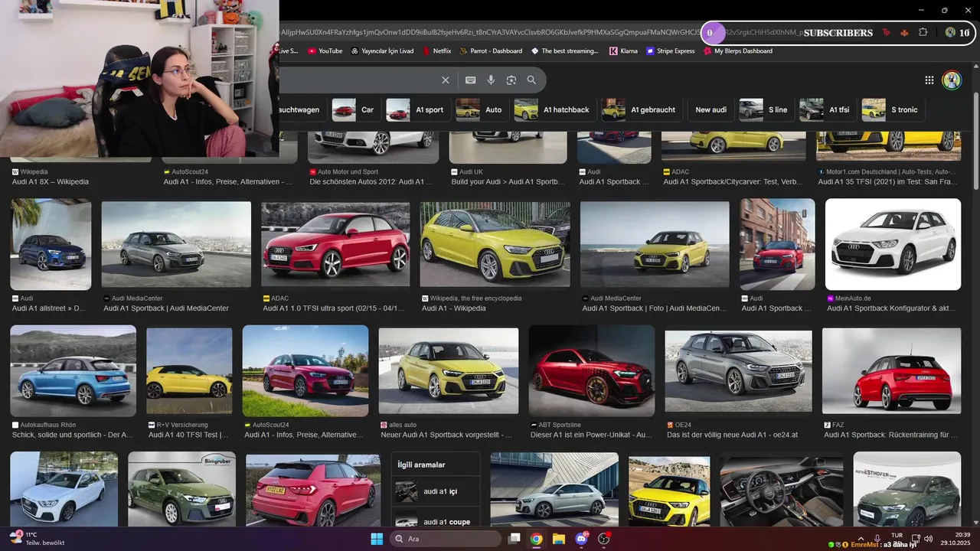Open Discord from the taskbar
The image size is (980, 551).
click(x=581, y=539)
